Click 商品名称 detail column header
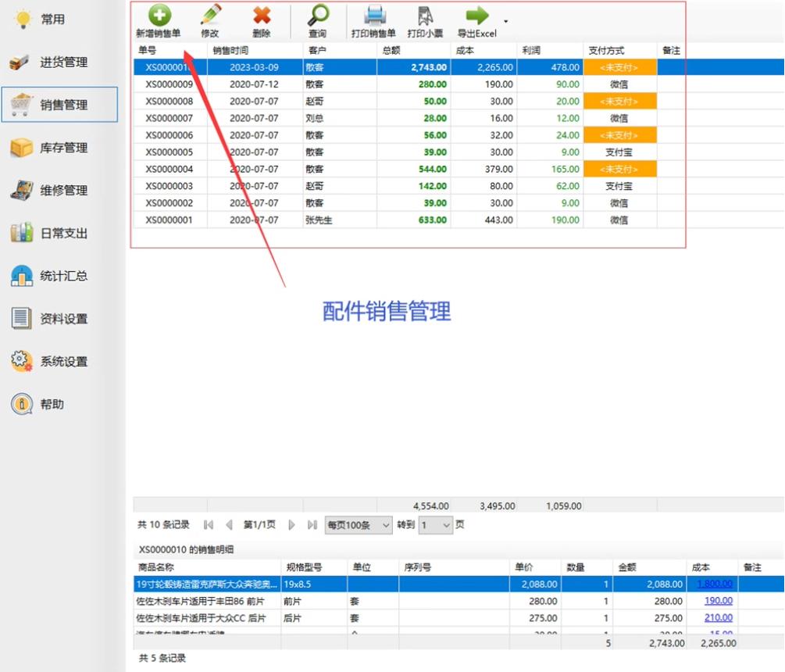This screenshot has width=785, height=672. (207, 567)
